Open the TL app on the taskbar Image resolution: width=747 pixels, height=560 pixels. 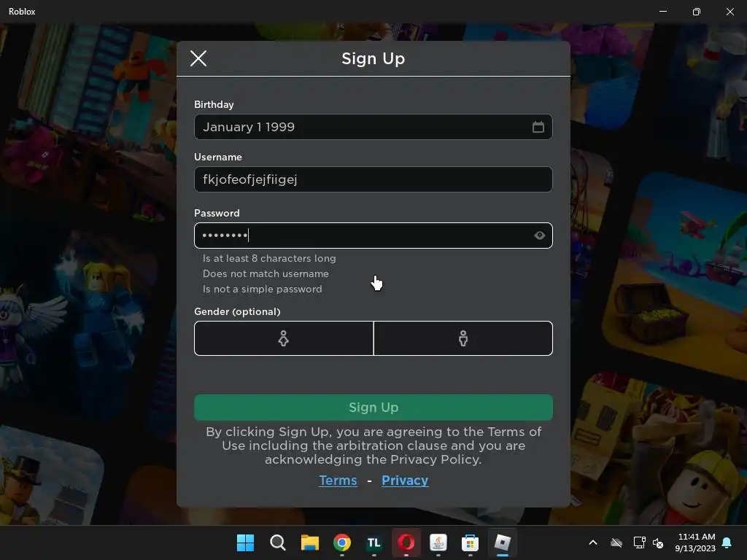pos(374,542)
